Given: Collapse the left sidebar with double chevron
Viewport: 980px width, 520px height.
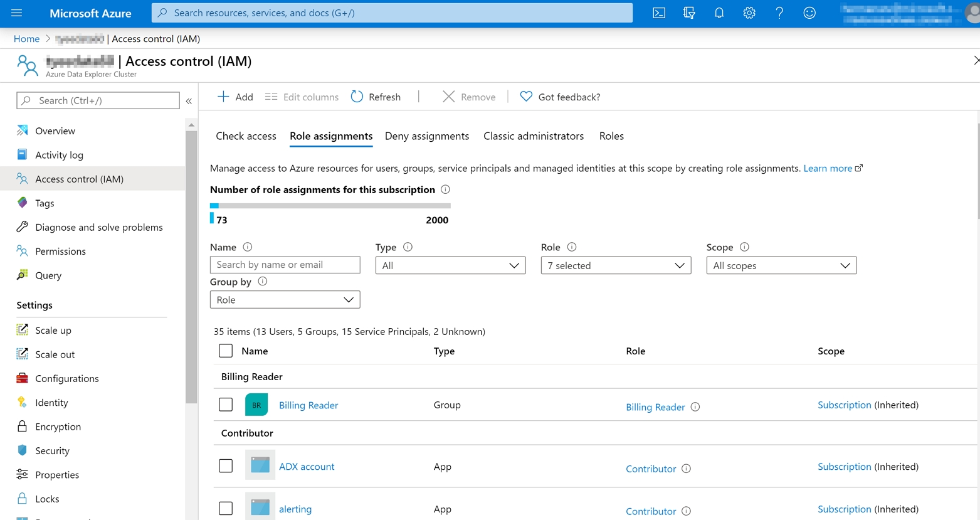Looking at the screenshot, I should (x=189, y=100).
